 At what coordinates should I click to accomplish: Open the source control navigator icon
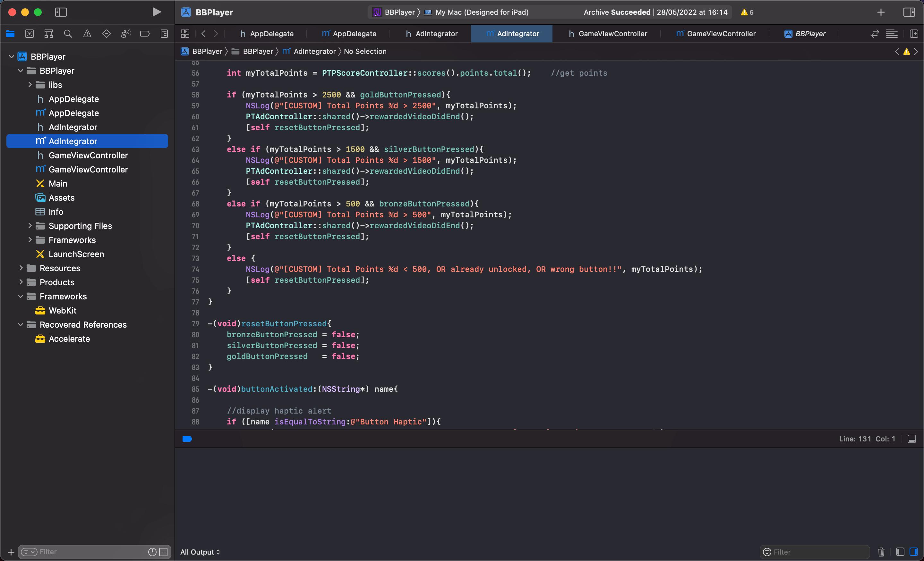pyautogui.click(x=29, y=34)
